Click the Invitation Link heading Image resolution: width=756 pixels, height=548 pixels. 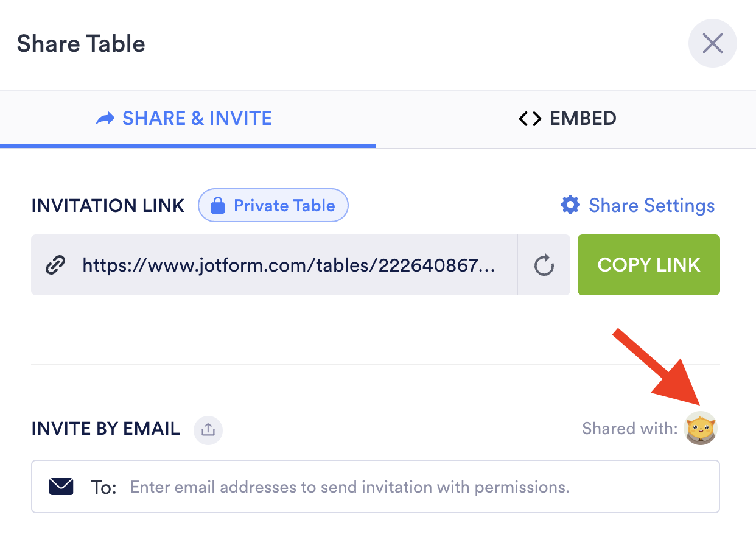[x=108, y=206]
